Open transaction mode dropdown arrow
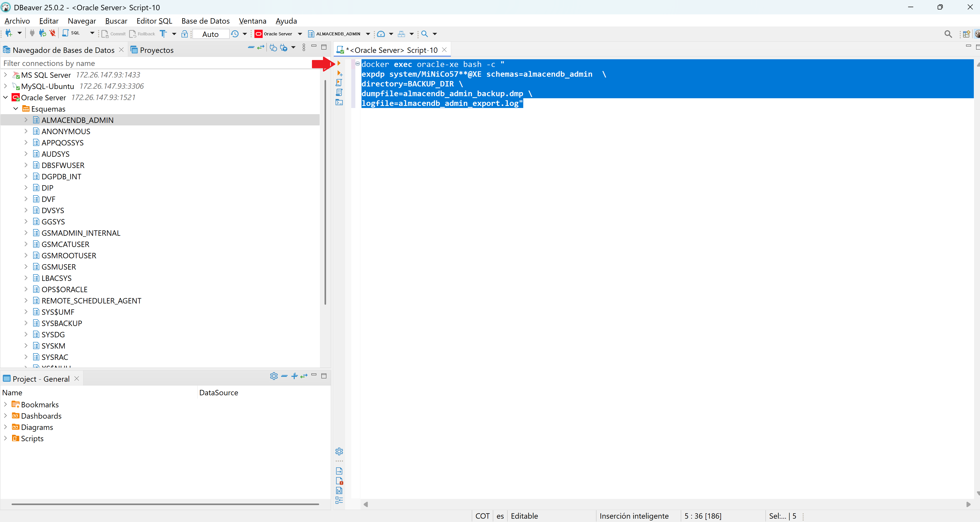The height and width of the screenshot is (522, 980). (174, 34)
